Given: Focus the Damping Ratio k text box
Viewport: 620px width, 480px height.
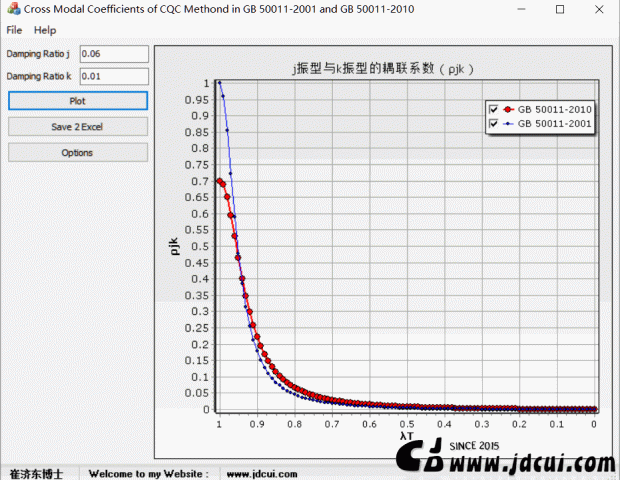Looking at the screenshot, I should click(113, 76).
